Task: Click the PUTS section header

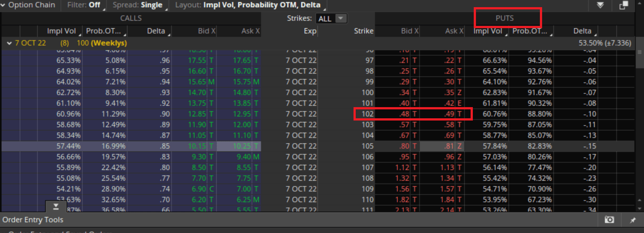Action: (505, 18)
